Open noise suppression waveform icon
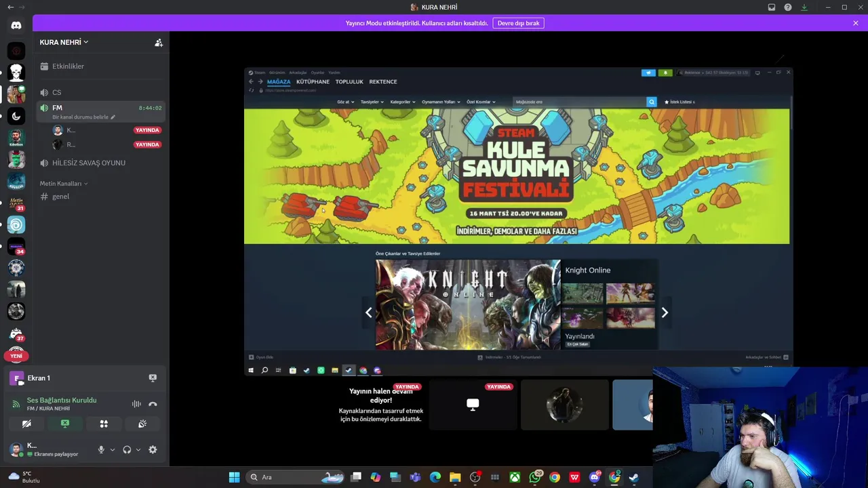The width and height of the screenshot is (868, 488). pos(136,404)
